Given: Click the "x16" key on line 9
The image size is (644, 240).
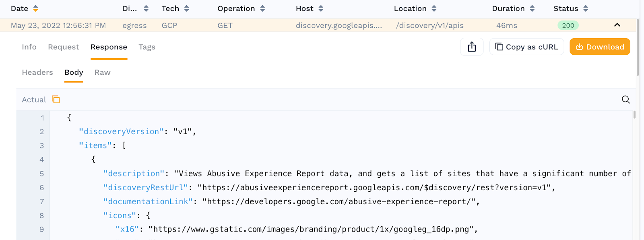Looking at the screenshot, I should click(127, 229).
